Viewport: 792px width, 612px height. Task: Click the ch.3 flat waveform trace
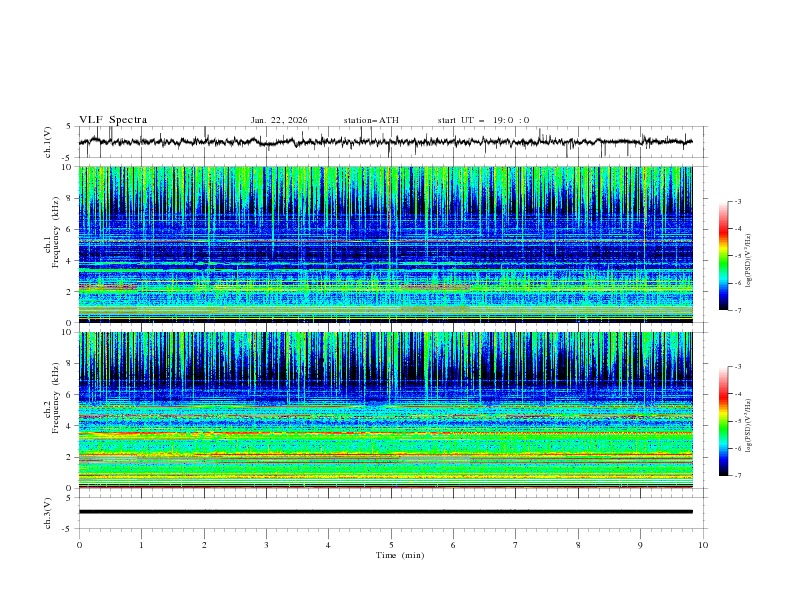tap(386, 512)
